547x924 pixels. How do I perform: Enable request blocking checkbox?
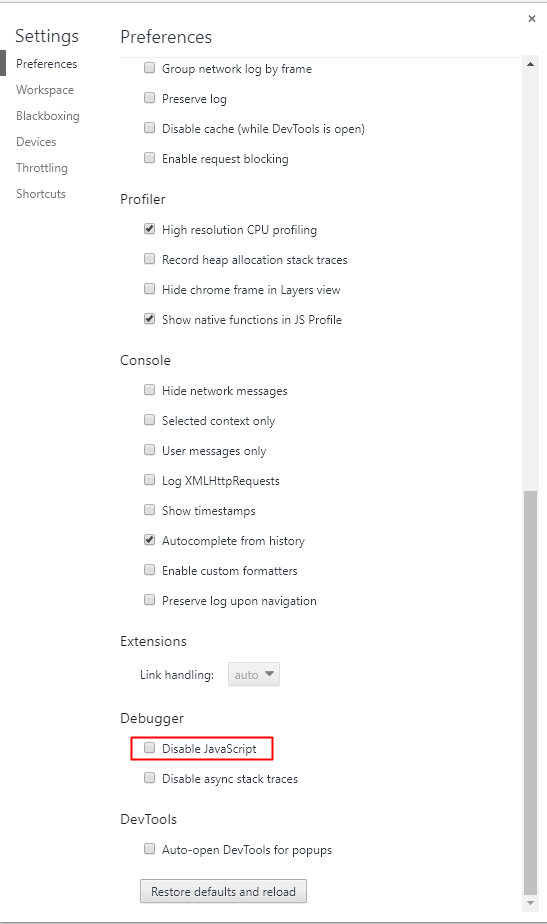tap(150, 158)
